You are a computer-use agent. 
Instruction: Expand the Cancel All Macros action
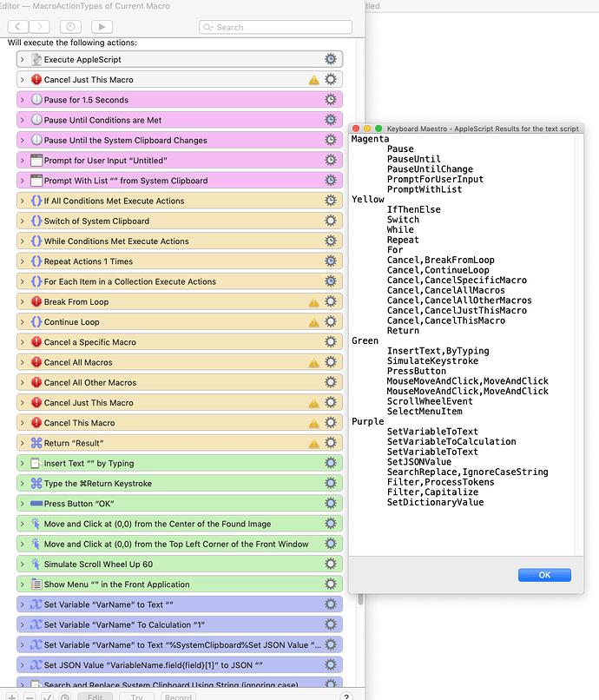[x=23, y=362]
